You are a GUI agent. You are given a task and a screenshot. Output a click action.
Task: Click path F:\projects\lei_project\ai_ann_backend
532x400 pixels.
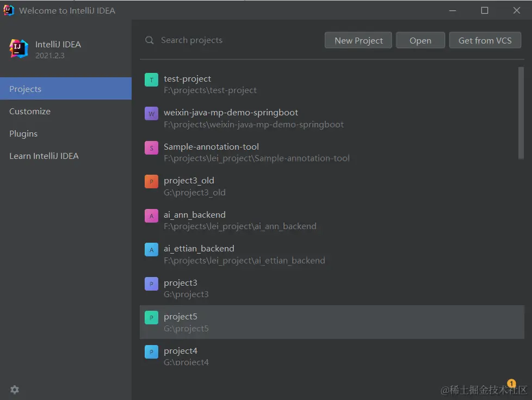coord(240,226)
